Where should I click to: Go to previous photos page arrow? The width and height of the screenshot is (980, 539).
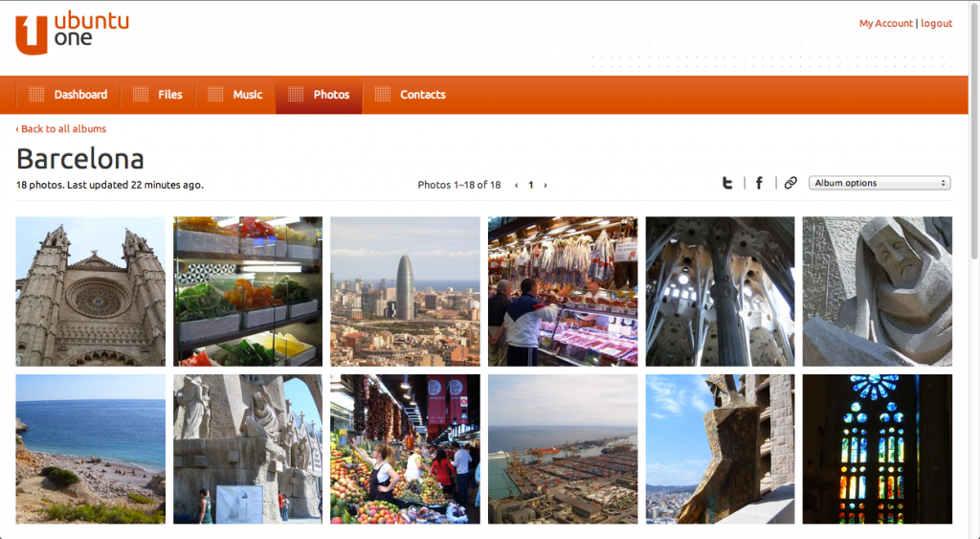coord(517,186)
